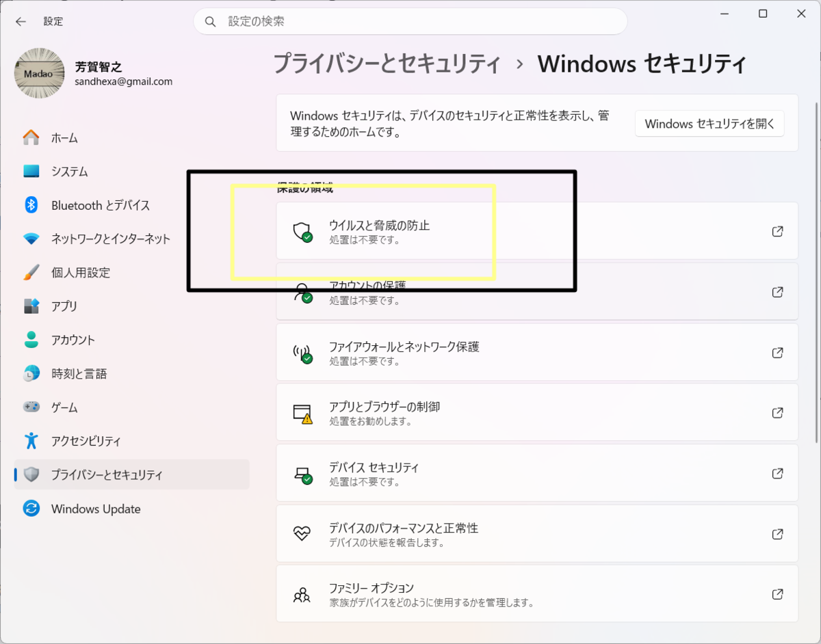
Task: Select 個人用設定 category
Action: 132,272
